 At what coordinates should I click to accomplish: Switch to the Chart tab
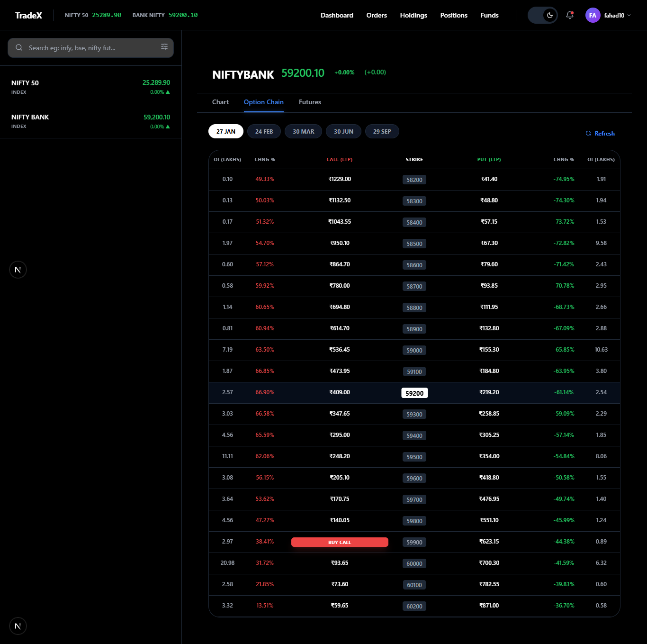coord(220,102)
